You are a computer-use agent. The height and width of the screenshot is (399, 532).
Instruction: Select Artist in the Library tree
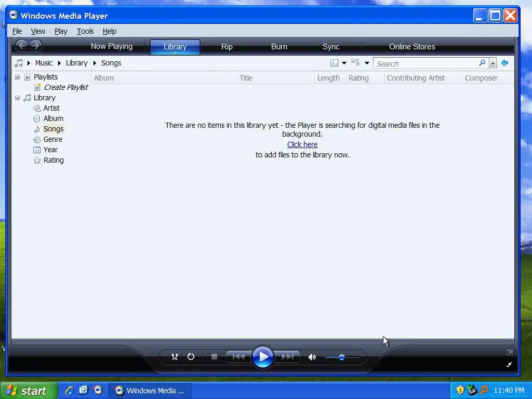51,108
